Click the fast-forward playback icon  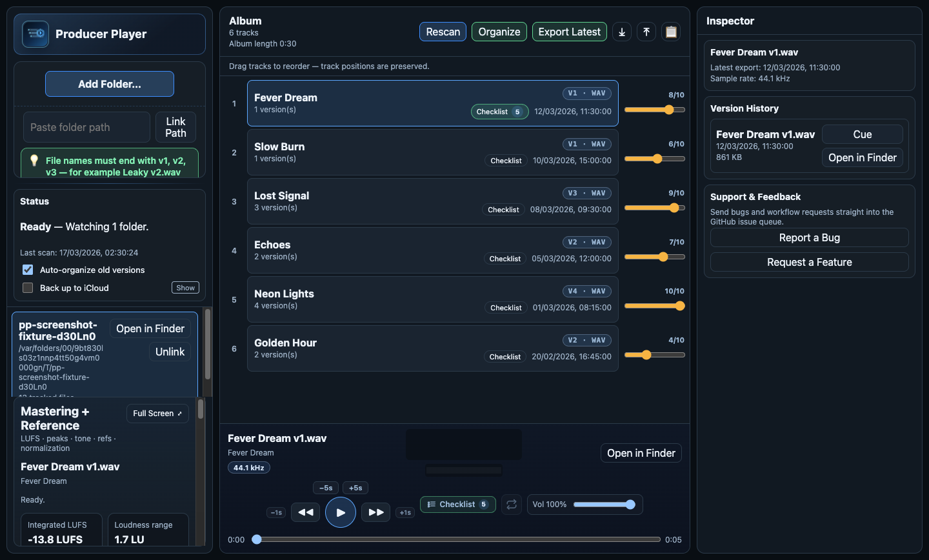[375, 512]
